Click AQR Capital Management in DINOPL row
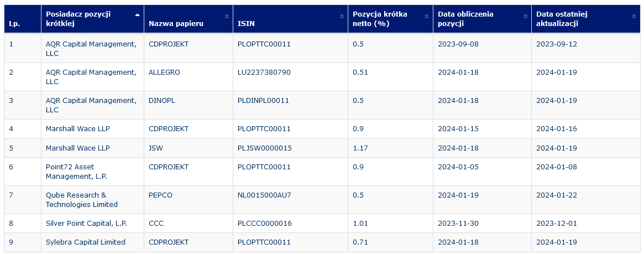 (x=91, y=105)
